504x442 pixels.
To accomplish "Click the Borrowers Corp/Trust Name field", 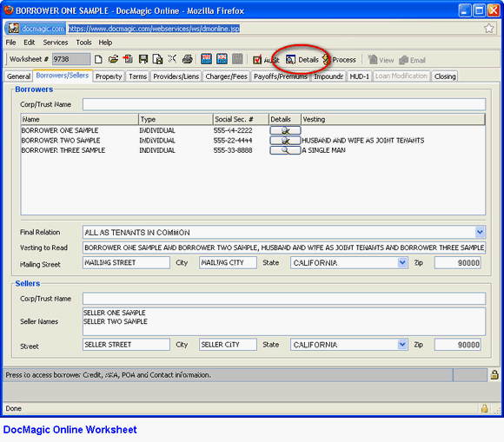I will click(x=284, y=104).
